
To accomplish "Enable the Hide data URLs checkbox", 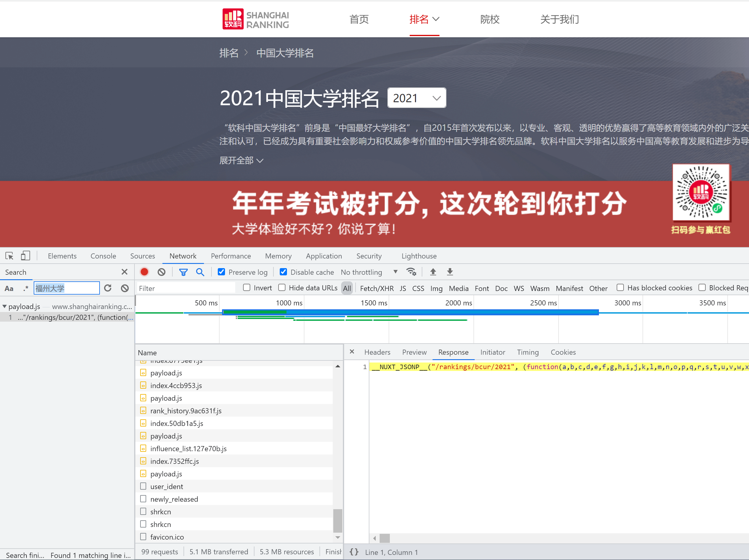I will pyautogui.click(x=282, y=288).
